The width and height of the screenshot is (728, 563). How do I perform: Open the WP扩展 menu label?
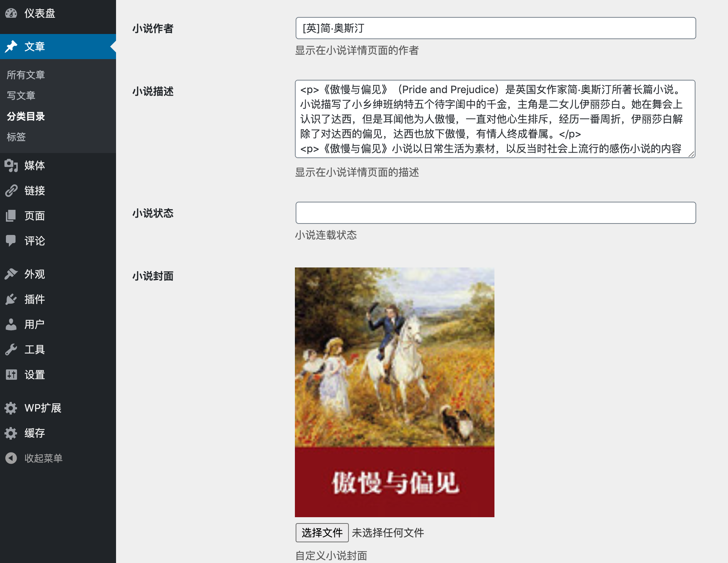click(x=43, y=408)
